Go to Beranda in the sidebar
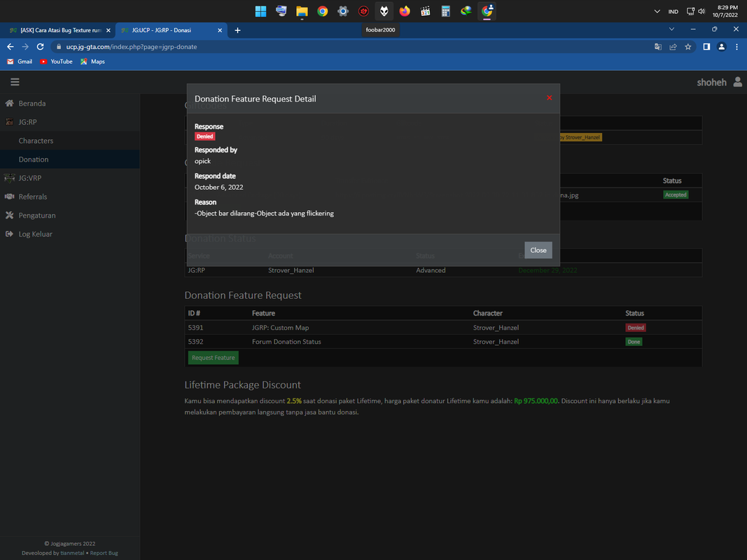This screenshot has width=747, height=560. (32, 104)
